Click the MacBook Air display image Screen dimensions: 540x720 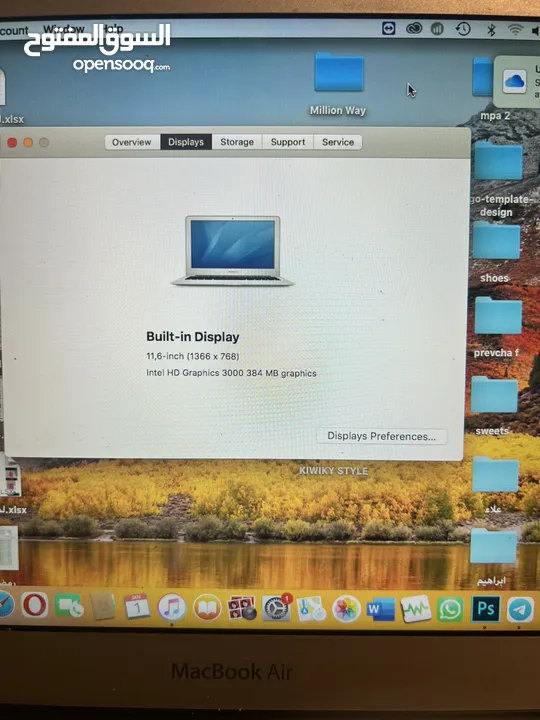tap(233, 251)
